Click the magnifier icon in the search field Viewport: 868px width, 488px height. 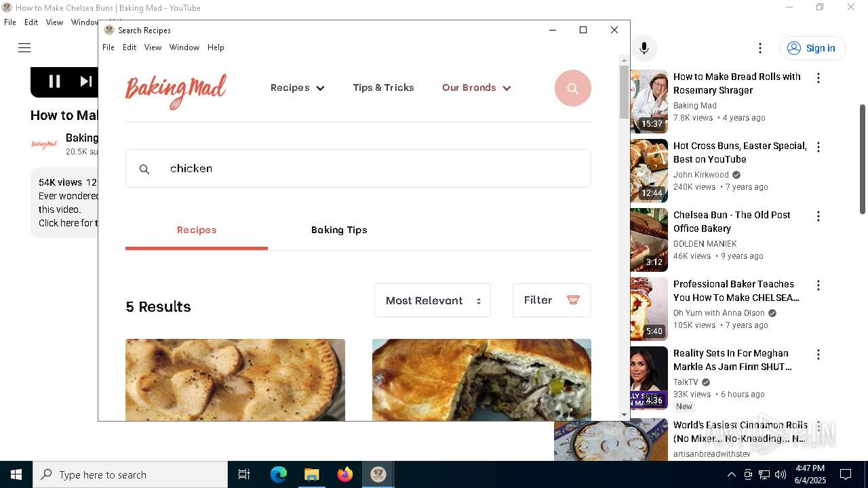[x=144, y=169]
